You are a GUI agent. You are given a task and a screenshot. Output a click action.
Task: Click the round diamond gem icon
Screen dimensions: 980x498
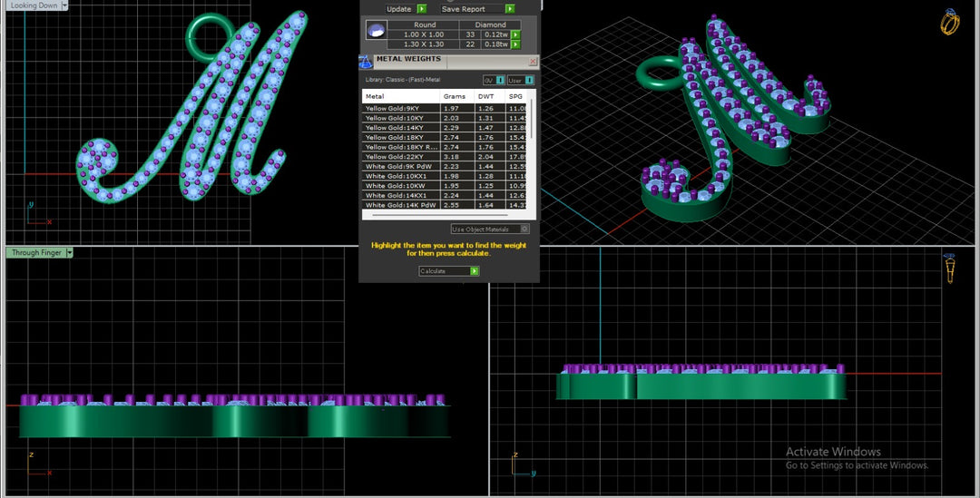click(x=375, y=31)
